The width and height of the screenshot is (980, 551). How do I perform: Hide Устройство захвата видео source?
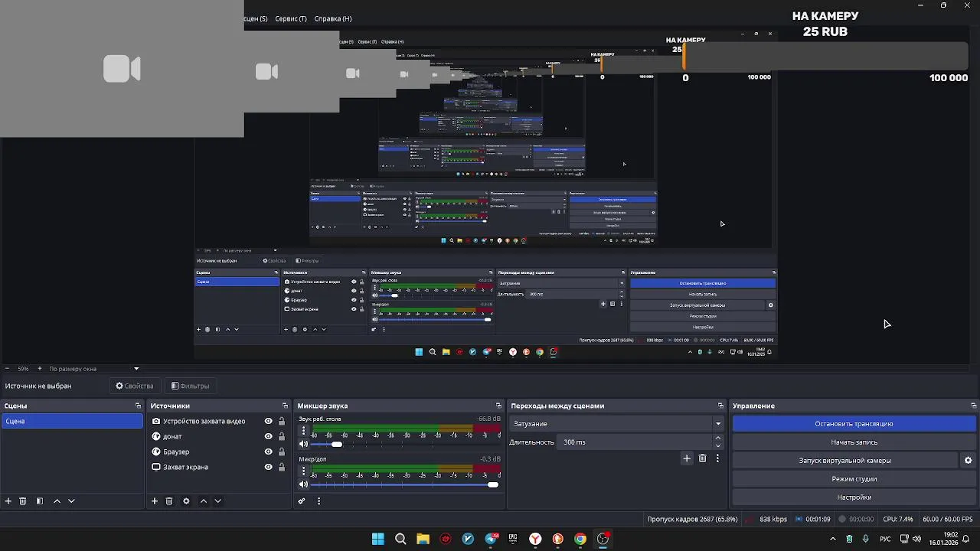[x=268, y=421]
